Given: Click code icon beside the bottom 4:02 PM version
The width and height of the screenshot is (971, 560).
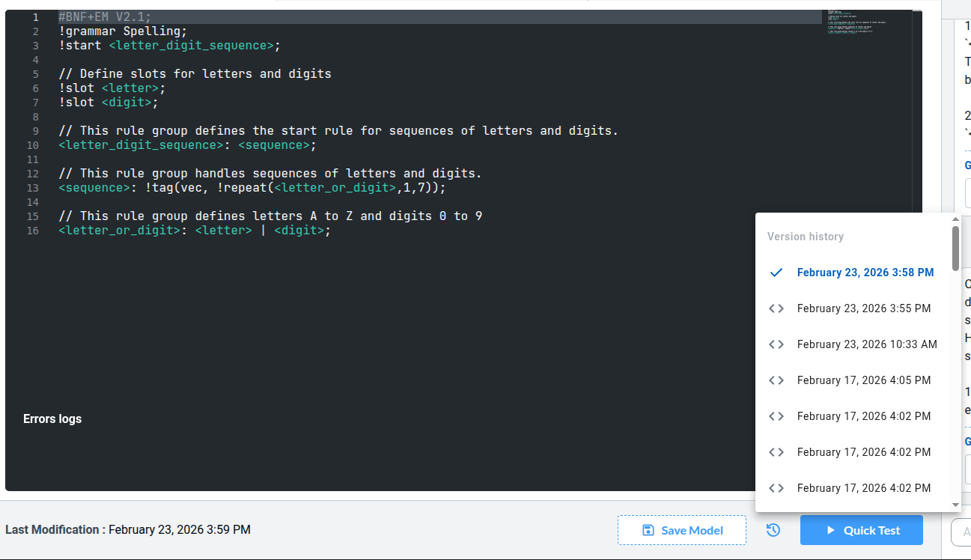Looking at the screenshot, I should coord(776,488).
